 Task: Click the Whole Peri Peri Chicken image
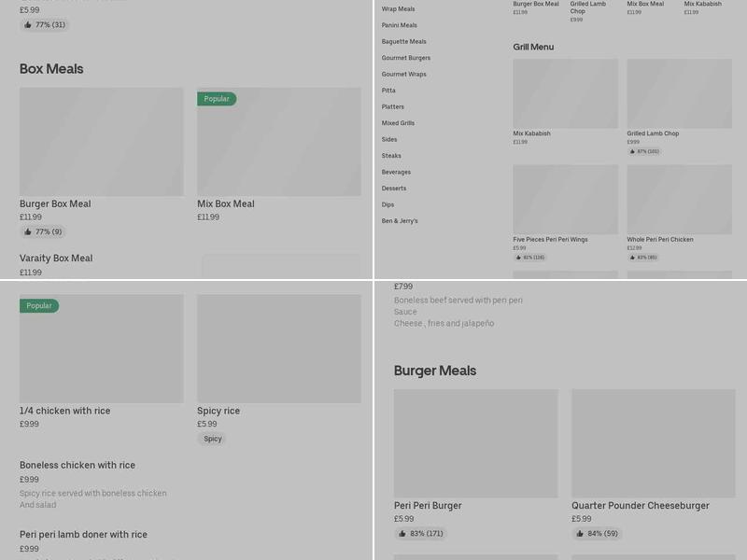point(679,200)
